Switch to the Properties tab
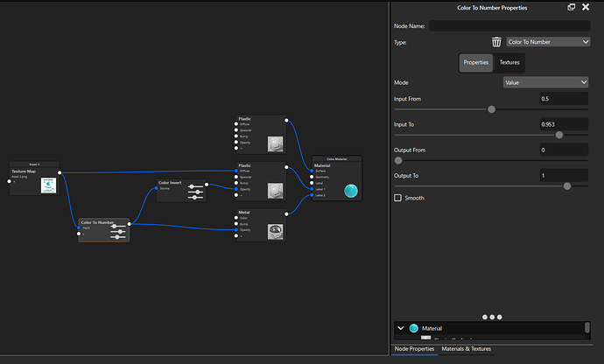604x364 pixels. tap(475, 62)
